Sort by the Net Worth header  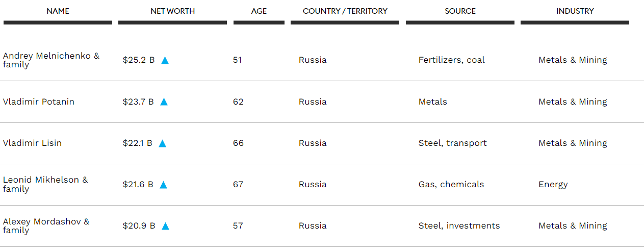(x=172, y=11)
